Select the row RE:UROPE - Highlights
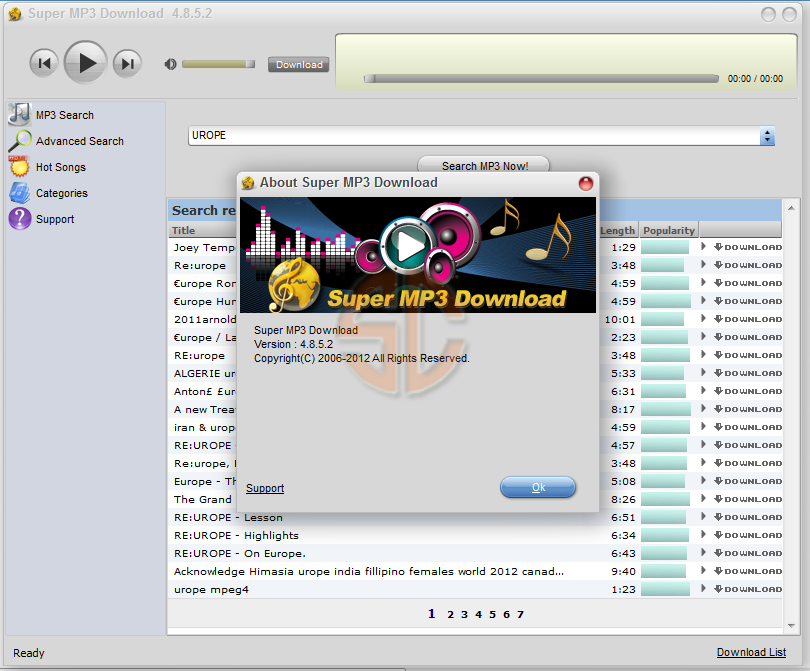810x671 pixels. [x=475, y=535]
